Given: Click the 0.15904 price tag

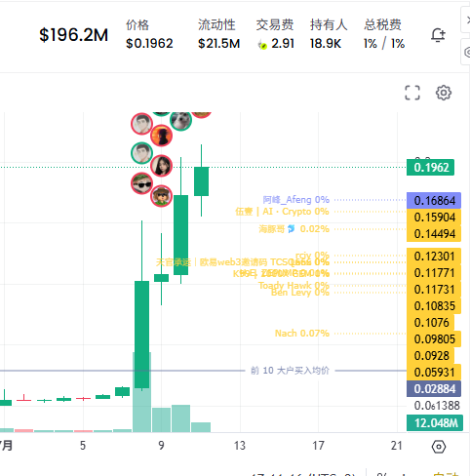Looking at the screenshot, I should [x=434, y=217].
